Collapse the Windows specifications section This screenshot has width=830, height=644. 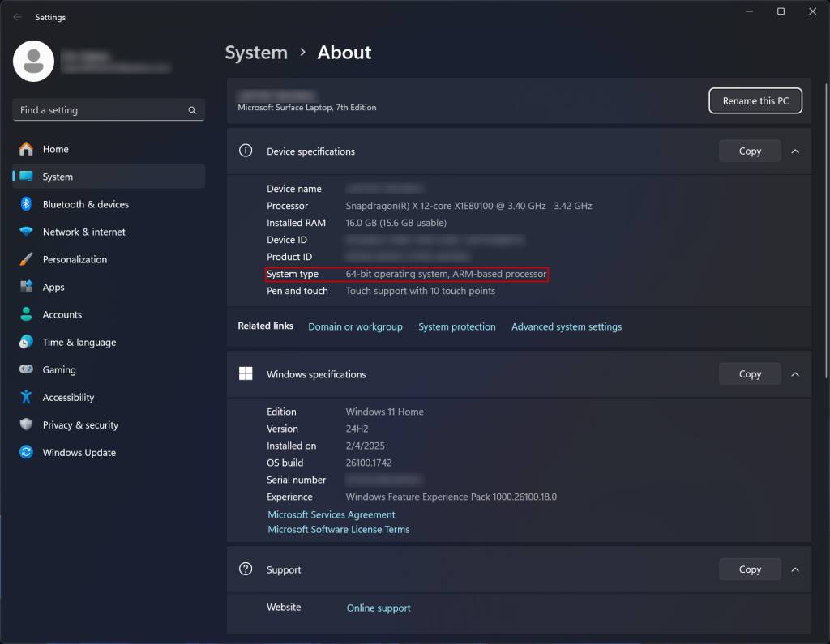click(x=795, y=373)
